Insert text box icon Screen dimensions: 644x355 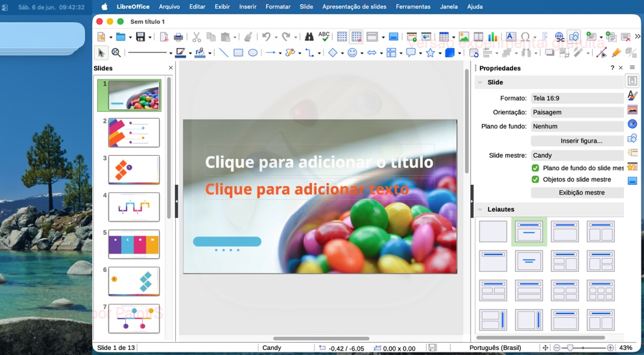pos(510,37)
